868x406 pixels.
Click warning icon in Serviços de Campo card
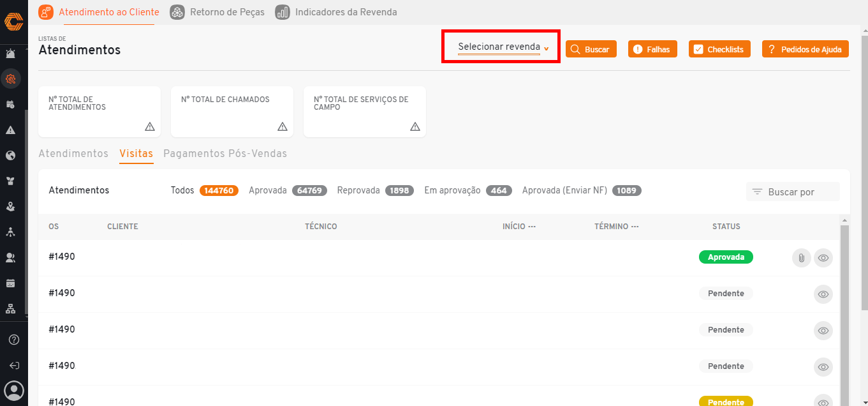point(415,126)
